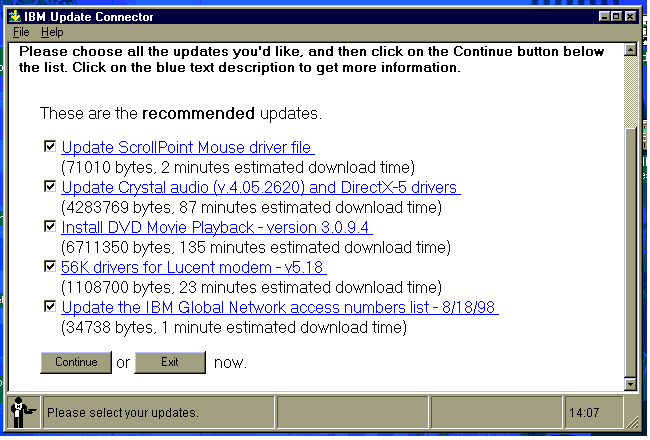This screenshot has height=440, width=650.
Task: Open the Update ScrollPoint Mouse driver file link
Action: (x=187, y=148)
